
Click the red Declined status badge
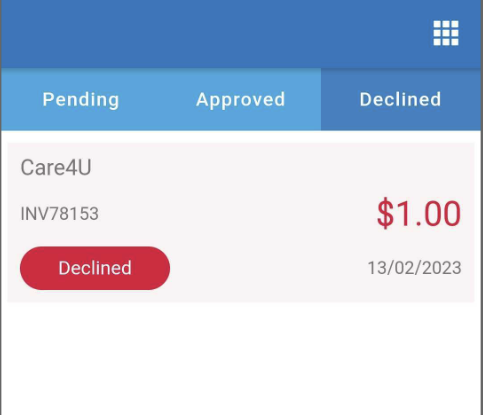95,268
